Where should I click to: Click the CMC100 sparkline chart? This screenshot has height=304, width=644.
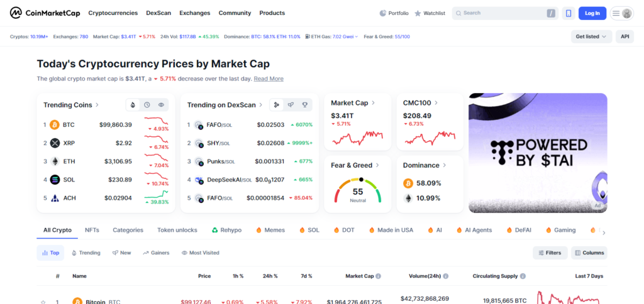tap(430, 138)
